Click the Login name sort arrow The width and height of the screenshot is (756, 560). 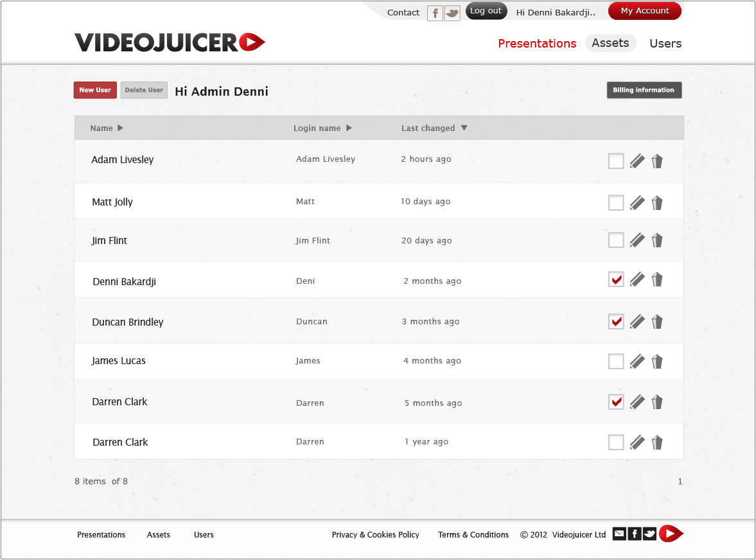point(349,128)
